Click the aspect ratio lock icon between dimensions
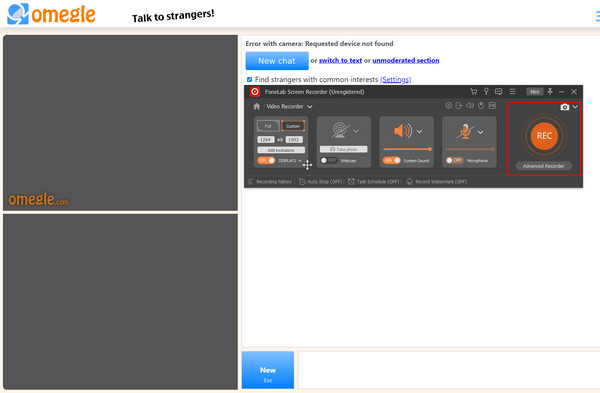 [x=280, y=140]
